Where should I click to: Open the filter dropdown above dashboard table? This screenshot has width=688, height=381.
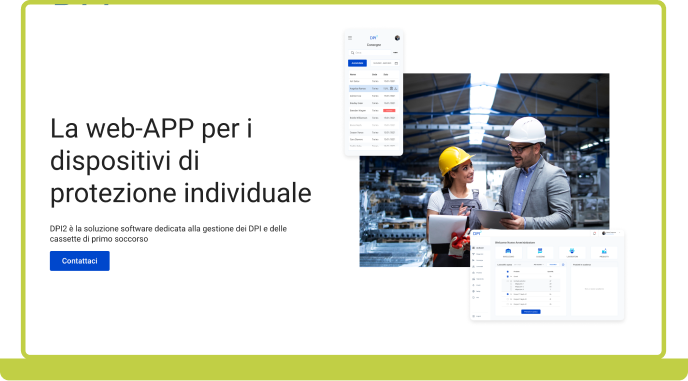coord(538,265)
